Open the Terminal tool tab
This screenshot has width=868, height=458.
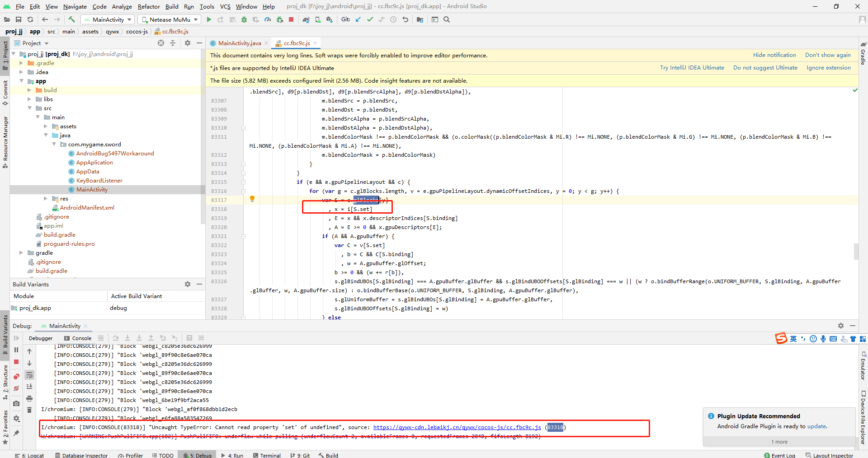(266, 455)
